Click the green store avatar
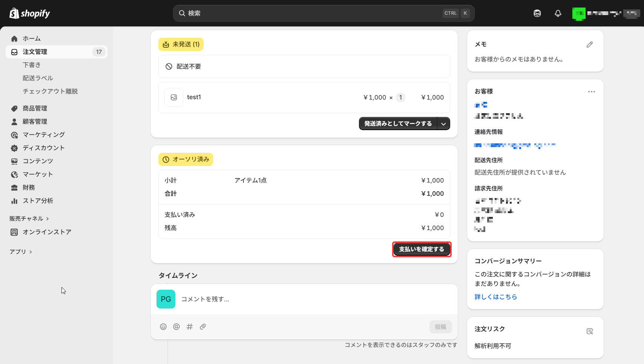 pyautogui.click(x=579, y=14)
